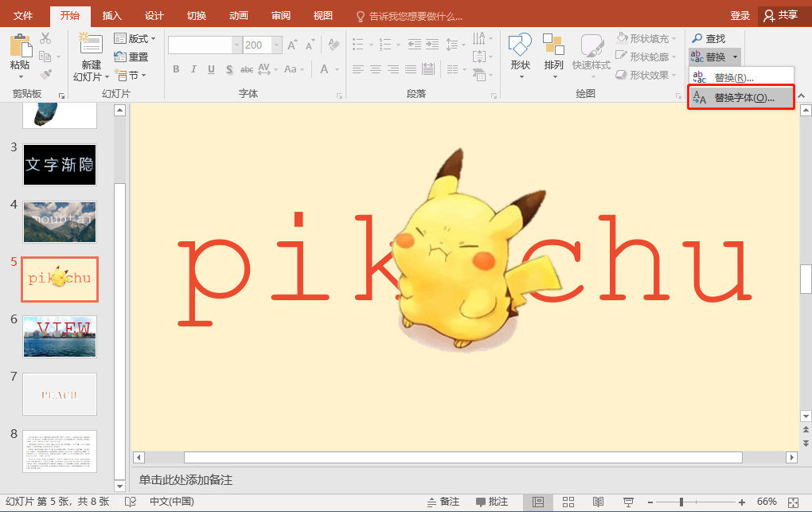Image resolution: width=812 pixels, height=512 pixels.
Task: Toggle the Notes (备注) pane
Action: coord(443,502)
